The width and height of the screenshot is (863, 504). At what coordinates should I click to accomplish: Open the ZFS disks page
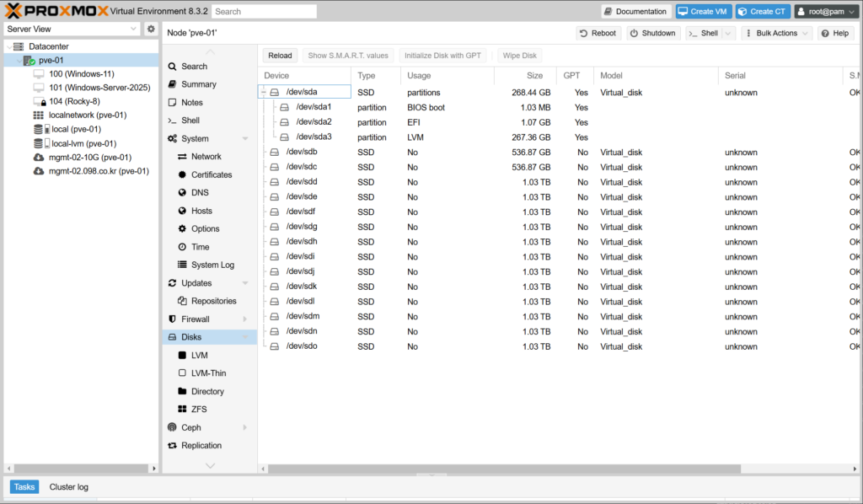[198, 410]
